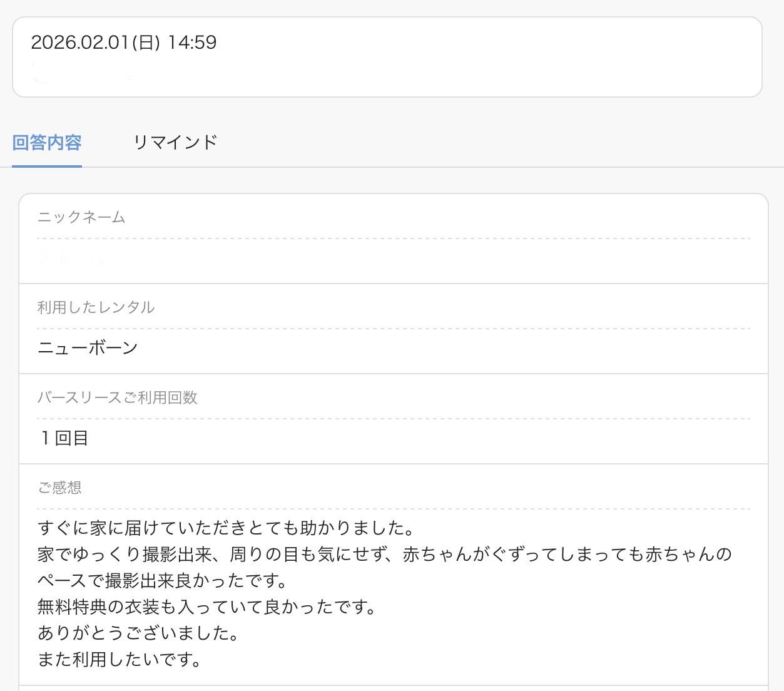Click the line ペースで撮影出来良かったです。
This screenshot has height=691, width=784.
point(163,581)
